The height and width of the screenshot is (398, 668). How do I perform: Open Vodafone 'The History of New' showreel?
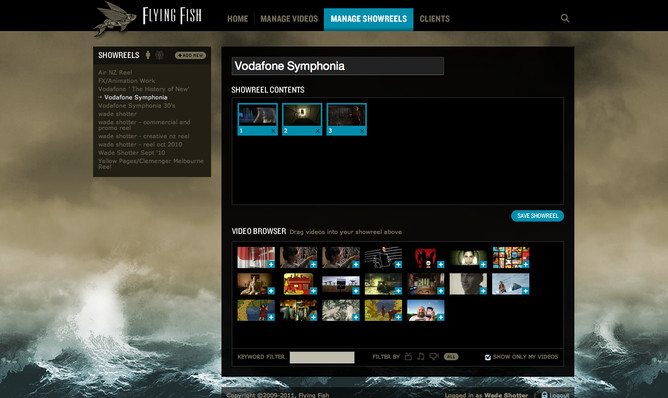pyautogui.click(x=144, y=89)
